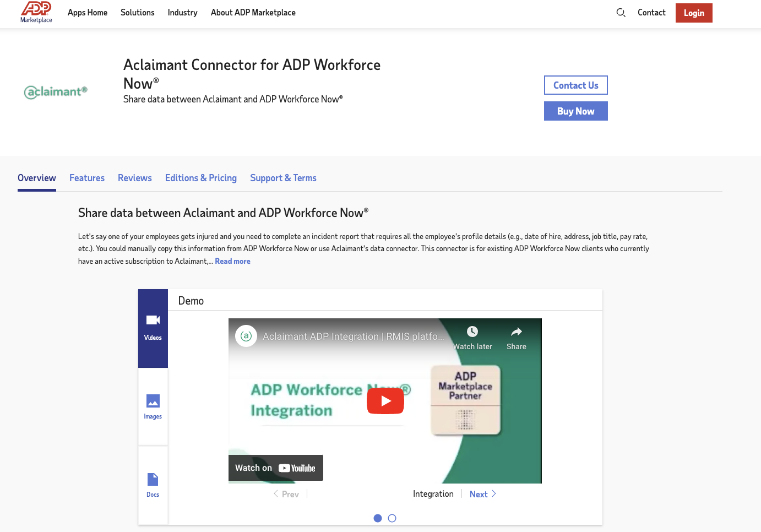This screenshot has height=532, width=761.
Task: Click the red Login button
Action: coord(694,13)
